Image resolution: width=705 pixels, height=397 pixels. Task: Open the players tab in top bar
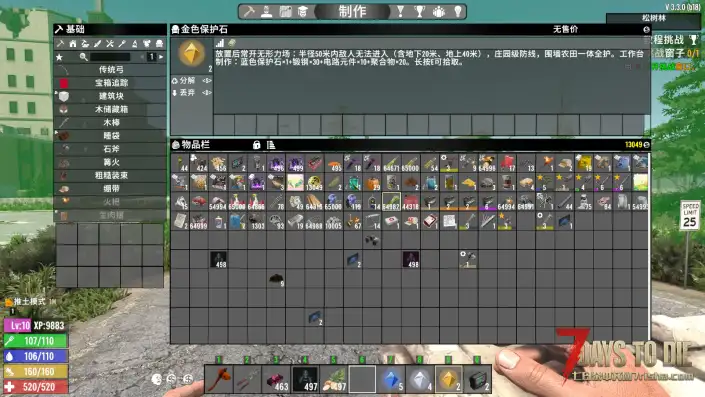[438, 12]
